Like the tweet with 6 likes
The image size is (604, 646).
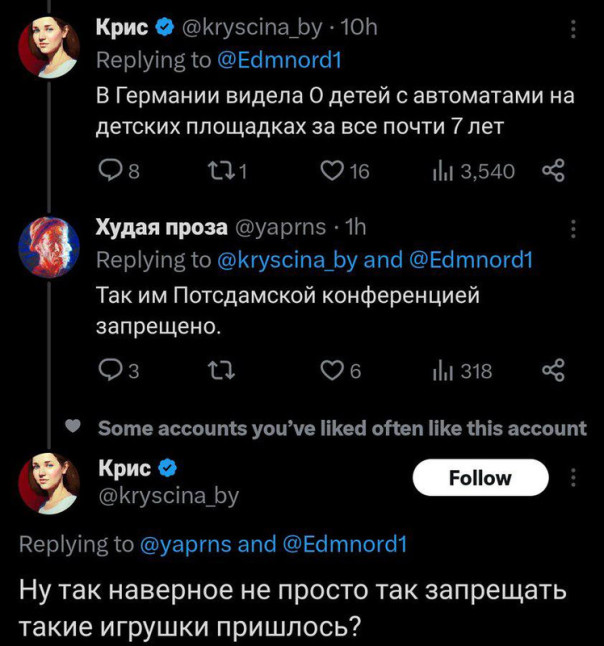click(331, 372)
